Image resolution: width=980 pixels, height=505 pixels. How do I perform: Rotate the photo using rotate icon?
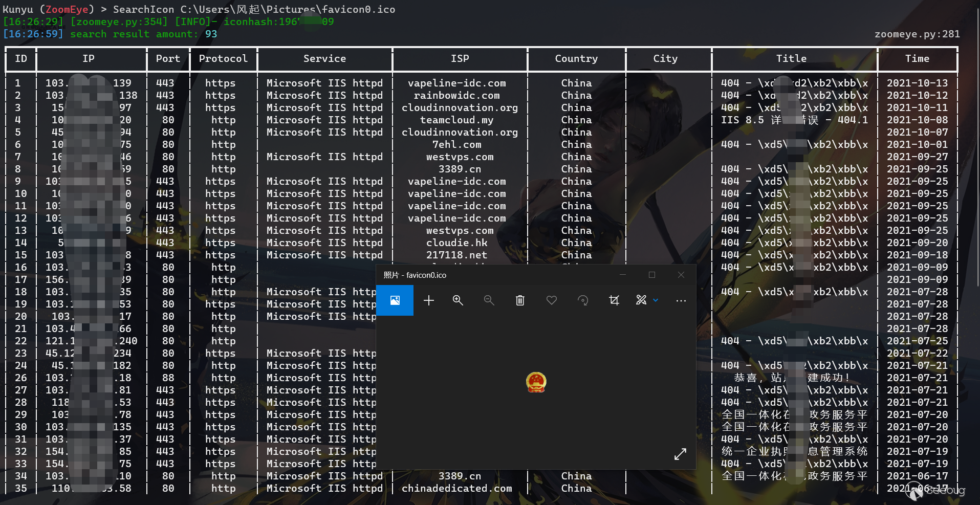583,300
